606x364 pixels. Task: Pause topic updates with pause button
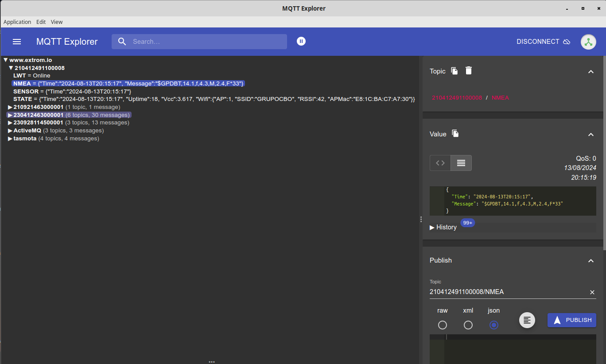301,41
